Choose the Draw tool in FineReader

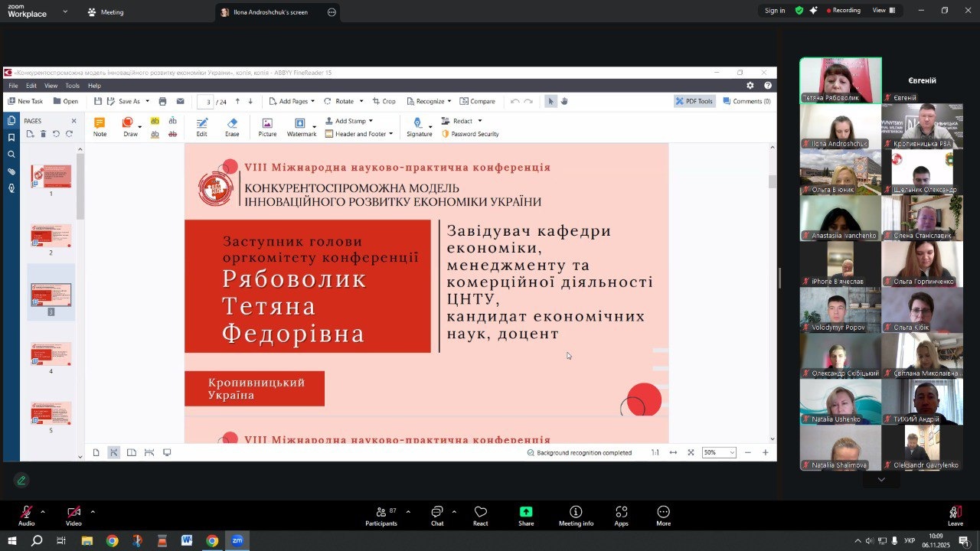click(130, 127)
